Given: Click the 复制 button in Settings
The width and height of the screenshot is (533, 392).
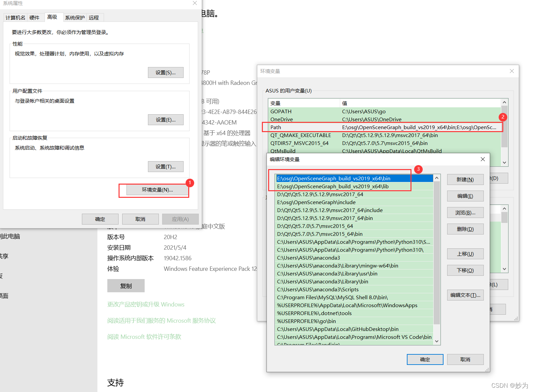Looking at the screenshot, I should [126, 286].
